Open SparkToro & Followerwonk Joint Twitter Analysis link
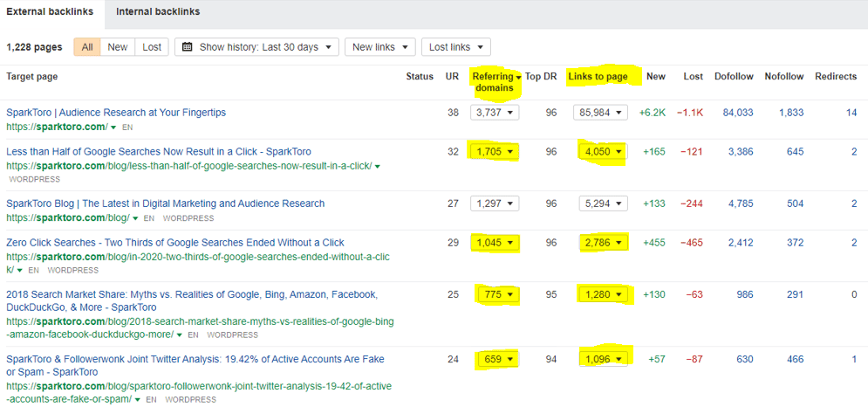868x407 pixels. [x=195, y=365]
